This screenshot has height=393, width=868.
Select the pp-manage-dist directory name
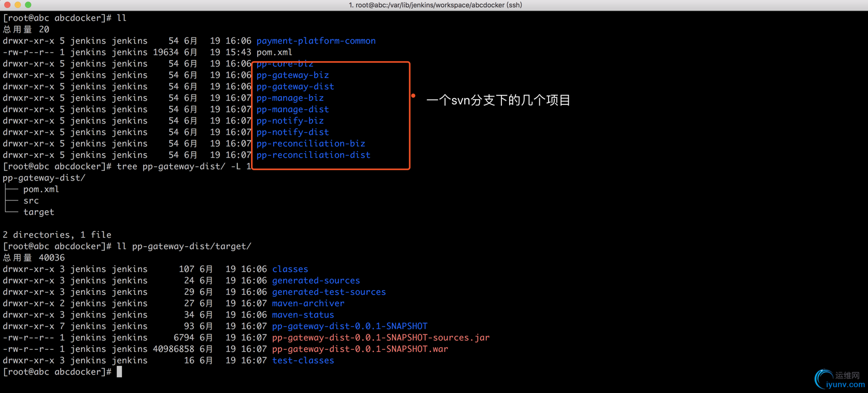point(292,109)
